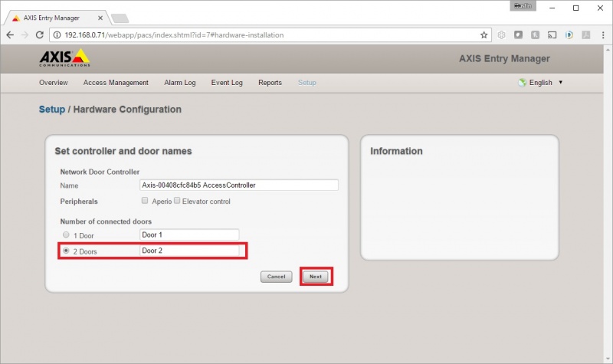Image resolution: width=613 pixels, height=364 pixels.
Task: Open a new browser tab
Action: tap(120, 18)
